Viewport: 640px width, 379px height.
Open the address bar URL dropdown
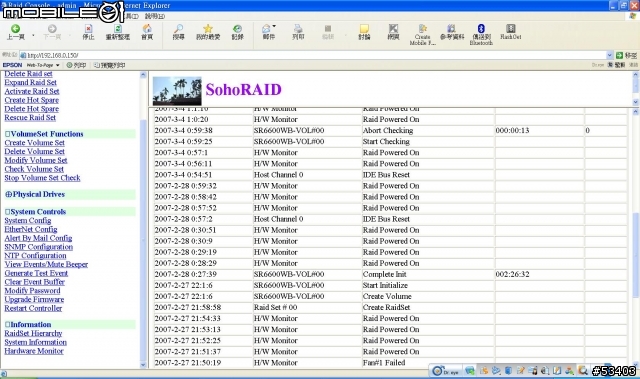tap(609, 55)
